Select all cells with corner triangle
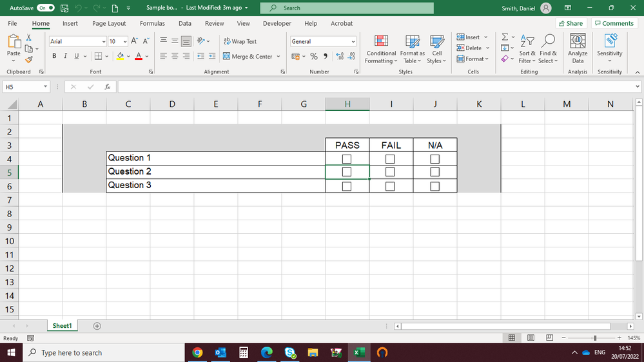The image size is (644, 362). (12, 104)
